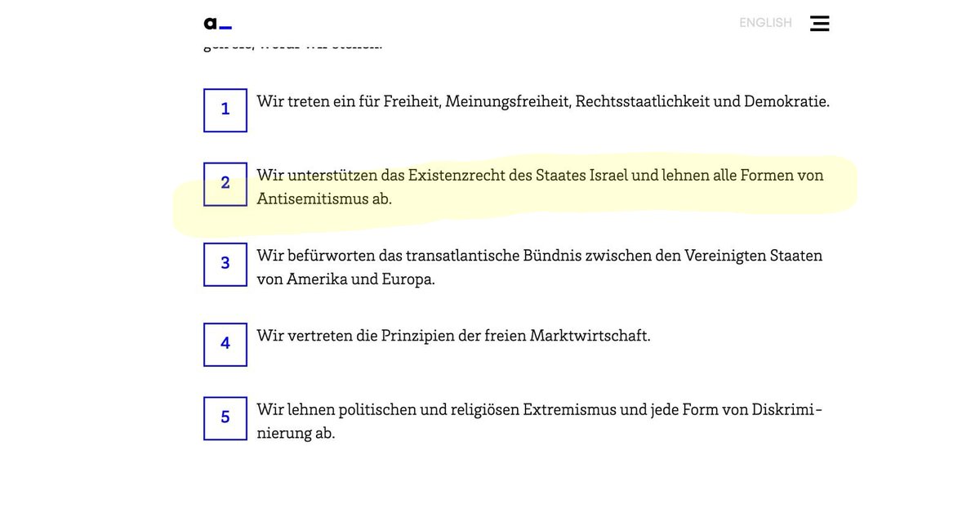This screenshot has height=531, width=980.
Task: Click the yellow highlighted statement about Israel
Action: [539, 185]
